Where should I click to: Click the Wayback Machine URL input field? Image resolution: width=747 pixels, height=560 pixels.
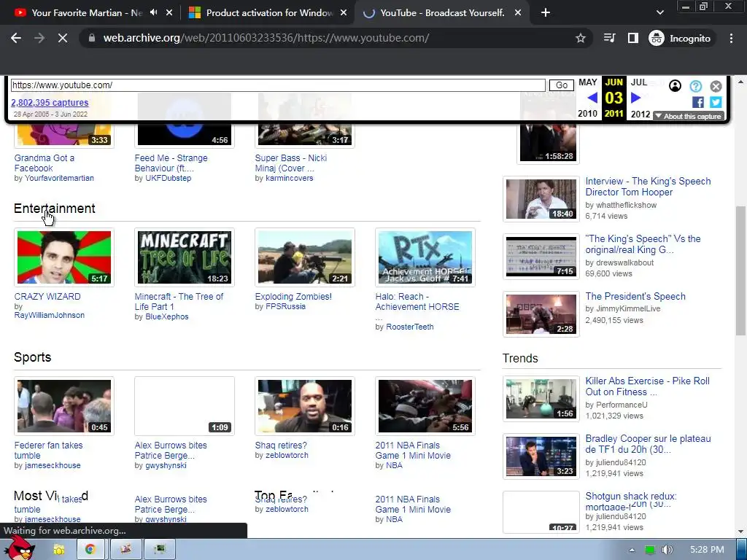278,85
